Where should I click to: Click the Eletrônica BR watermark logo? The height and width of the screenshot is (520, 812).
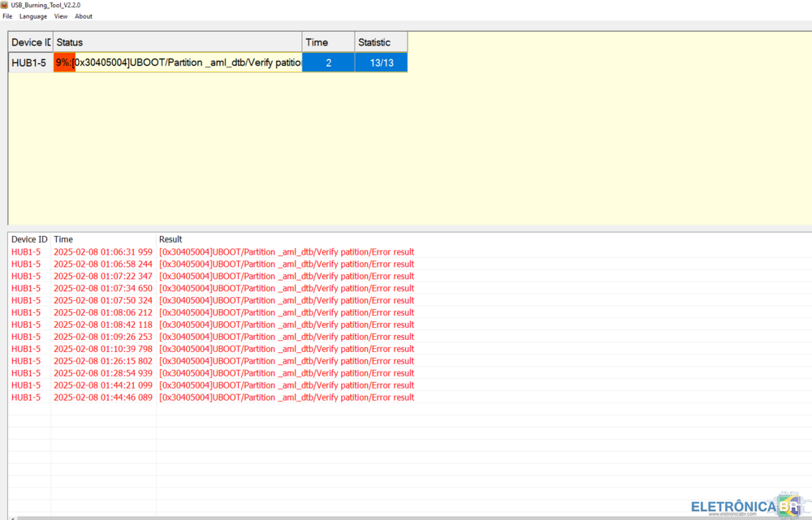[745, 505]
